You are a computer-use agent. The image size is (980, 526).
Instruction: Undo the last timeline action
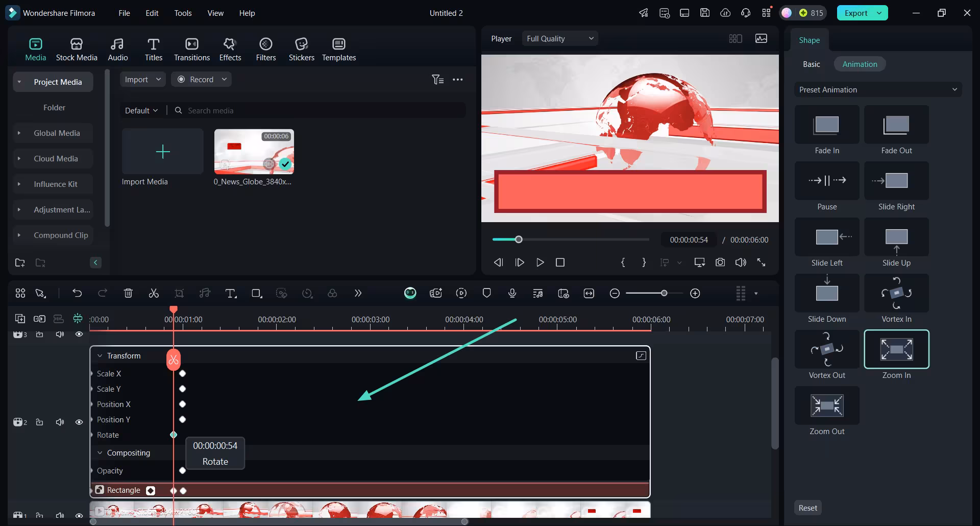coord(77,293)
